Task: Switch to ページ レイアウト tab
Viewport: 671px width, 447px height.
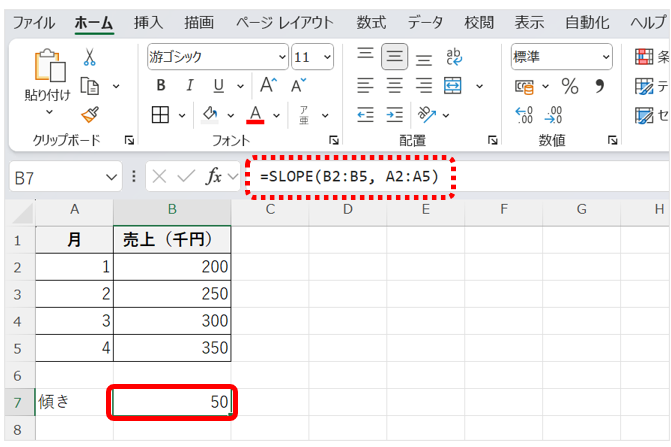Action: [285, 23]
